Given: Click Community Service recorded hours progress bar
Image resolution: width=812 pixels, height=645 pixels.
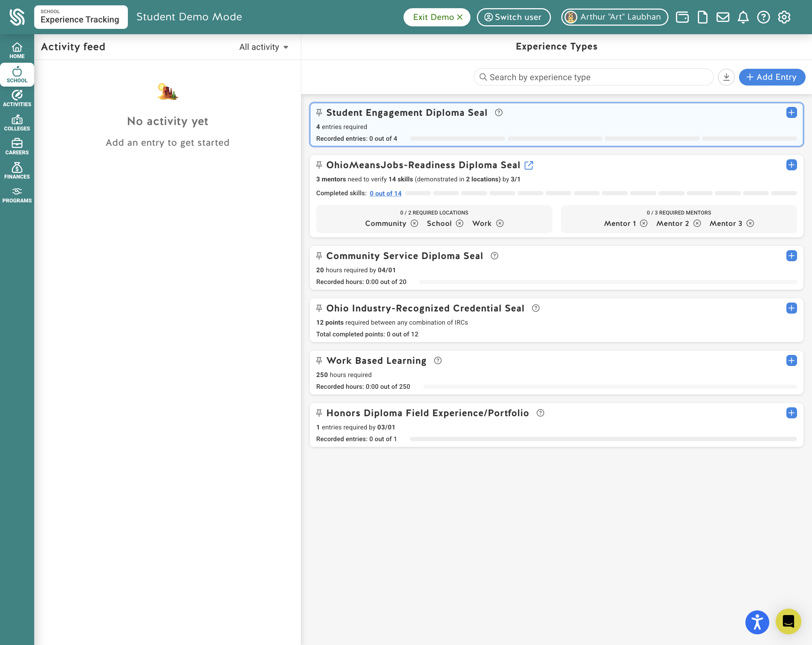Looking at the screenshot, I should coord(608,282).
